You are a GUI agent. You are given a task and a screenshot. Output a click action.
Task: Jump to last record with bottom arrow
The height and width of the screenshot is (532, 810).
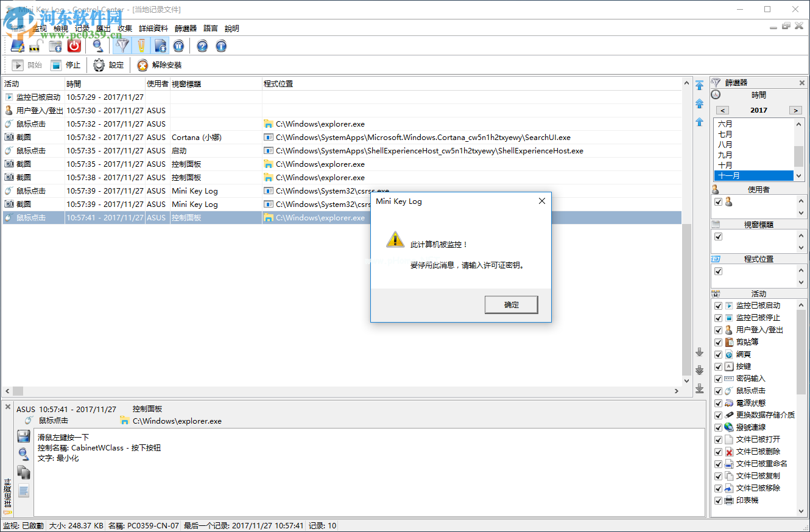(700, 388)
